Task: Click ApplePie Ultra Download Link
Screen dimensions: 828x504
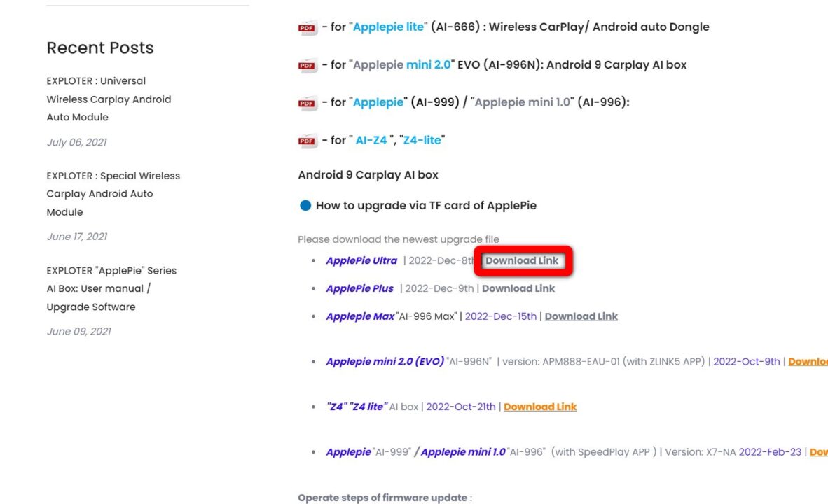Action: 522,260
